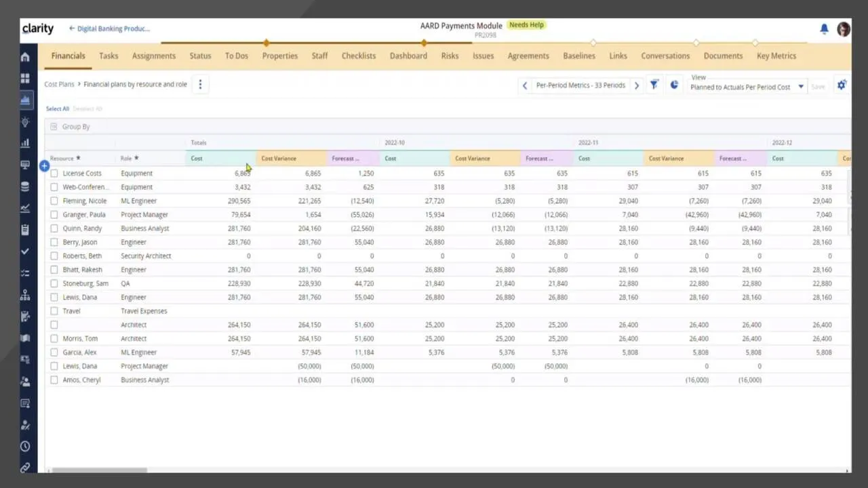The height and width of the screenshot is (488, 868).
Task: Click the horizontal scrollbar at grid bottom
Action: pos(99,470)
